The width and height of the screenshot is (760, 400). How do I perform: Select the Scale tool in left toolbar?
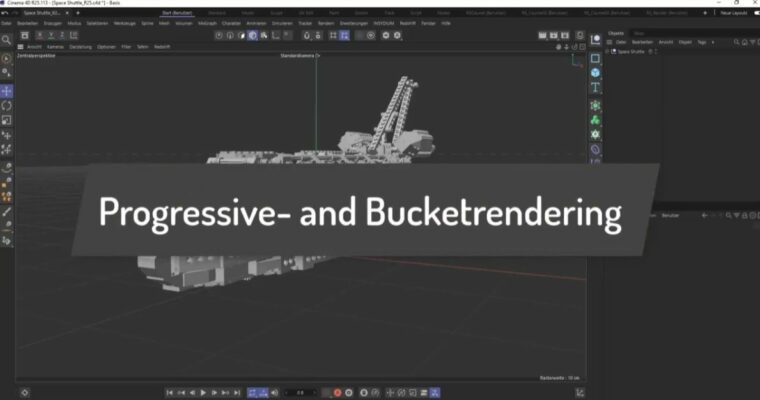coord(6,120)
